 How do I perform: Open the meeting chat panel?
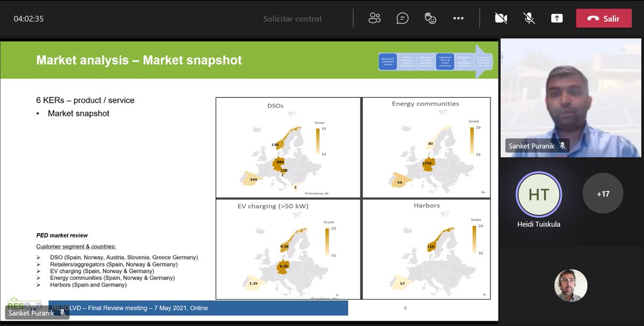[402, 18]
